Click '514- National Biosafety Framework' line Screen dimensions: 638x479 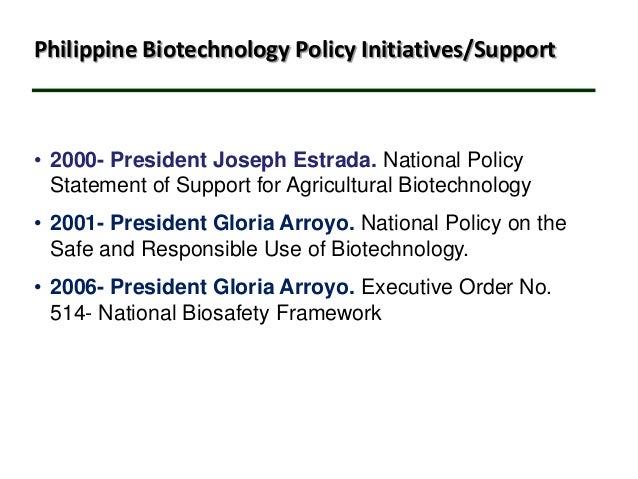[216, 311]
